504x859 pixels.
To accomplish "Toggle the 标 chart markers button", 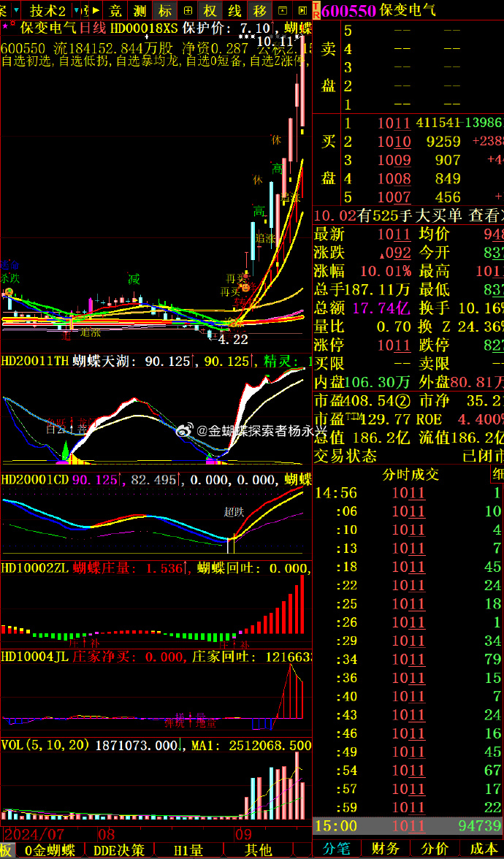I will 165,10.
